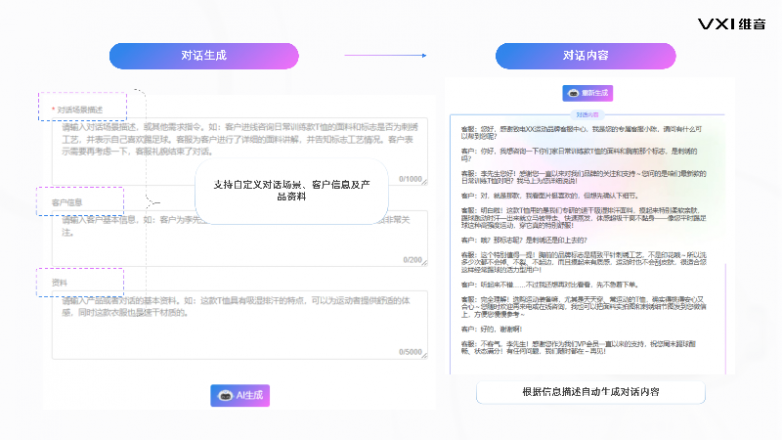Click the 客户信息 field label
This screenshot has height=440, width=782.
pyautogui.click(x=67, y=203)
